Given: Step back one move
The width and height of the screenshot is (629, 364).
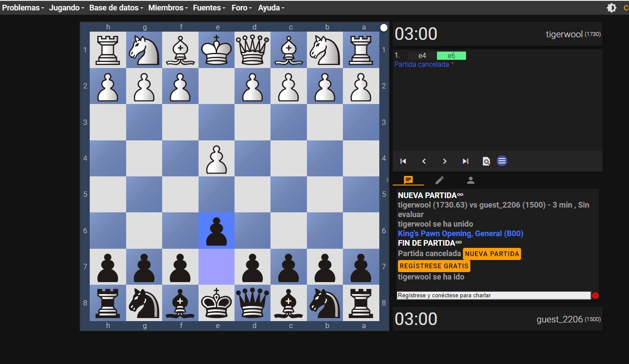Looking at the screenshot, I should [x=424, y=161].
